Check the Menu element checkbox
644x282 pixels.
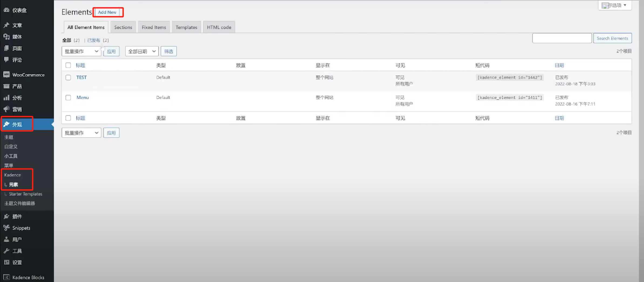coord(68,98)
